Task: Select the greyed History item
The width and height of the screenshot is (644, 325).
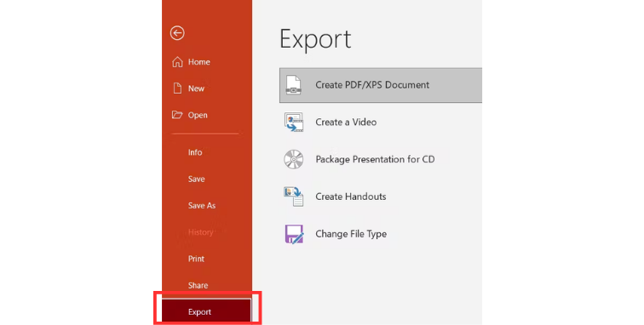Action: click(201, 232)
